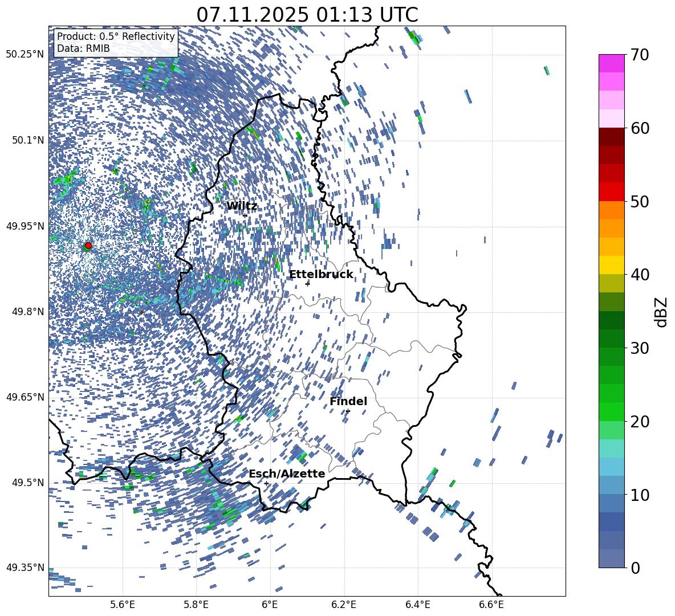This screenshot has height=616, width=675.
Task: Click the yellow 40 dBZ colorbar segment
Action: 612,265
